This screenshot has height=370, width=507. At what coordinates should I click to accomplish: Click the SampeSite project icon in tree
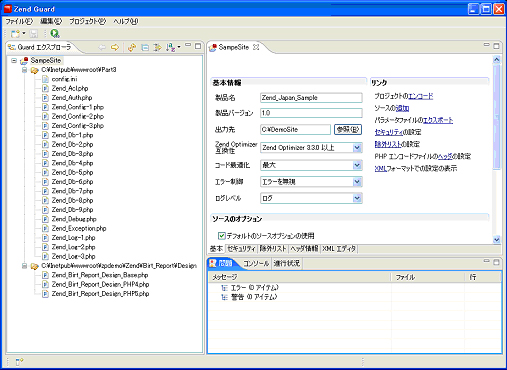click(24, 61)
